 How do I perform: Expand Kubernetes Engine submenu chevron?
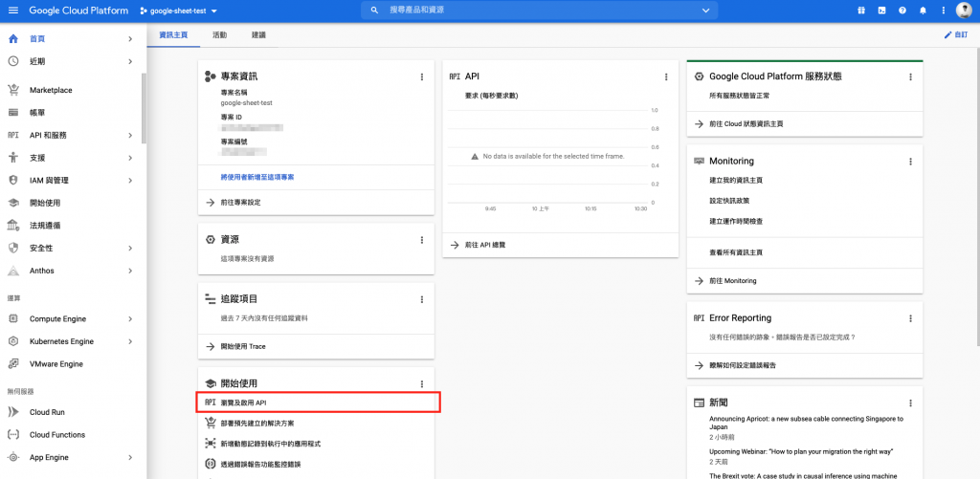pyautogui.click(x=130, y=341)
